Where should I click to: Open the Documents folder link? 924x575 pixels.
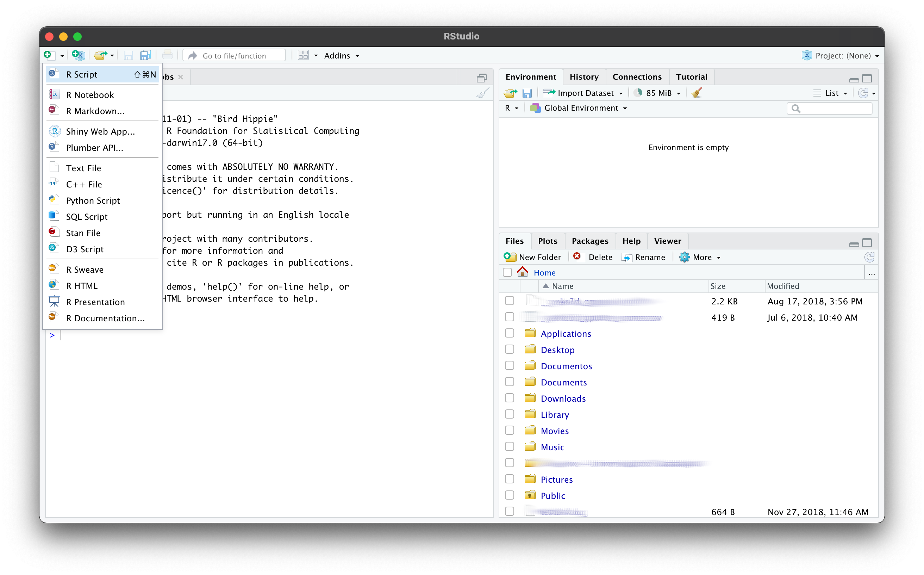(x=563, y=382)
